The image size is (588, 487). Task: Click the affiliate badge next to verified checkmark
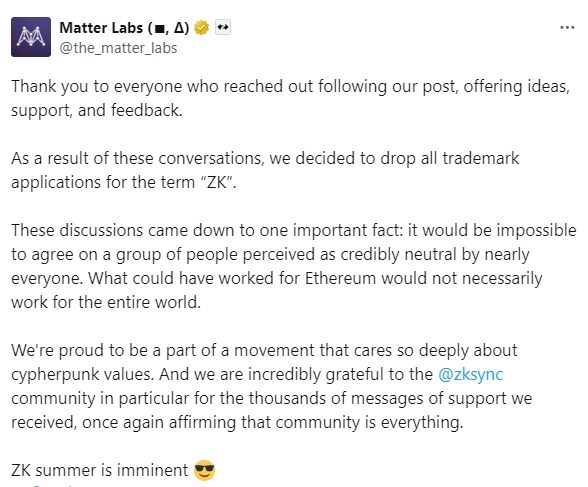[223, 27]
